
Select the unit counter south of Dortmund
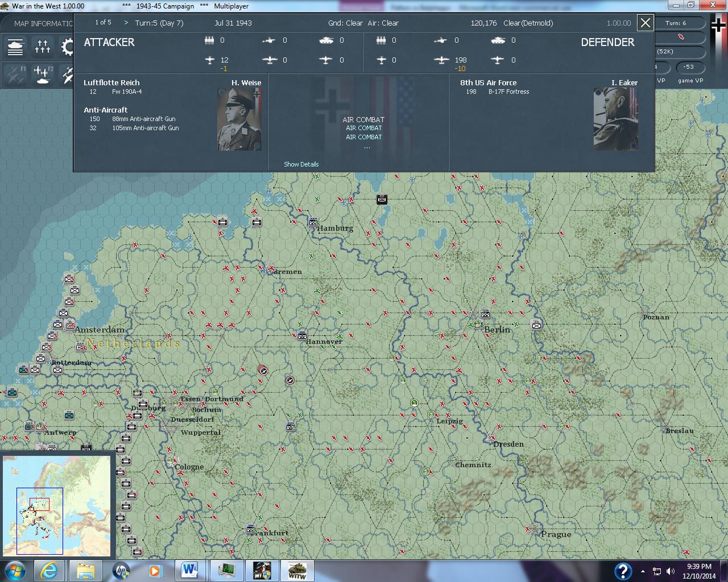pyautogui.click(x=291, y=426)
